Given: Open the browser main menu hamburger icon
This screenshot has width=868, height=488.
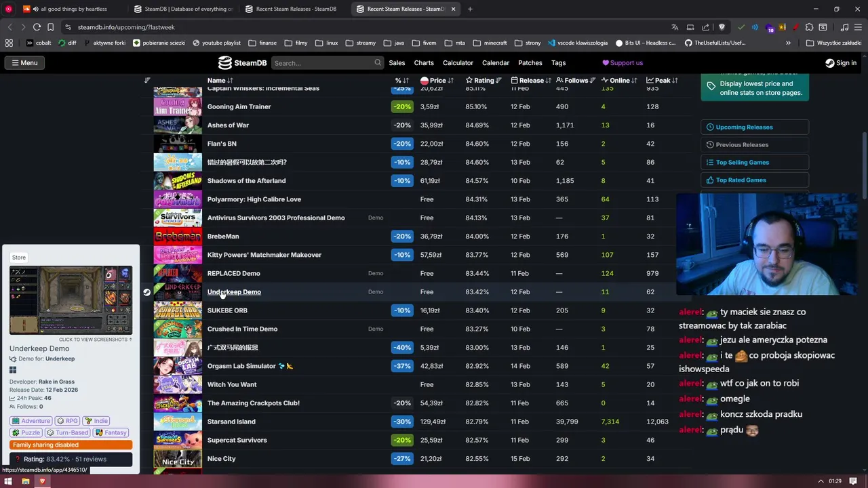Looking at the screenshot, I should coord(858,27).
